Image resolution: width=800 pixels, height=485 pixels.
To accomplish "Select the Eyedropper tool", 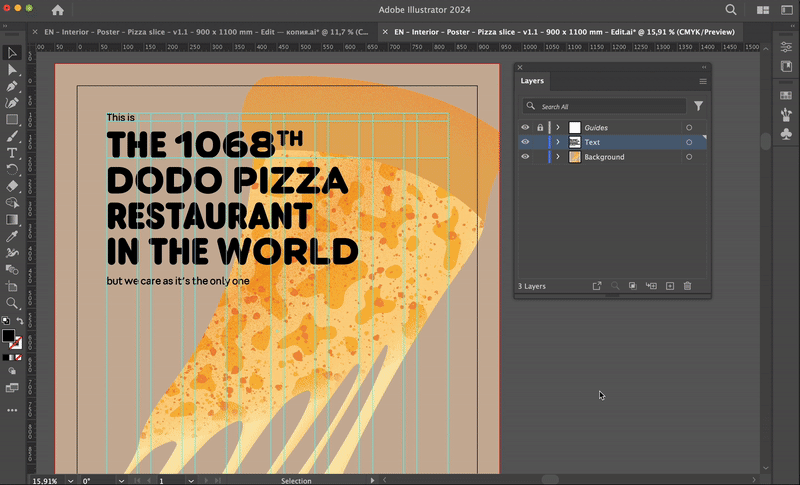I will click(12, 236).
